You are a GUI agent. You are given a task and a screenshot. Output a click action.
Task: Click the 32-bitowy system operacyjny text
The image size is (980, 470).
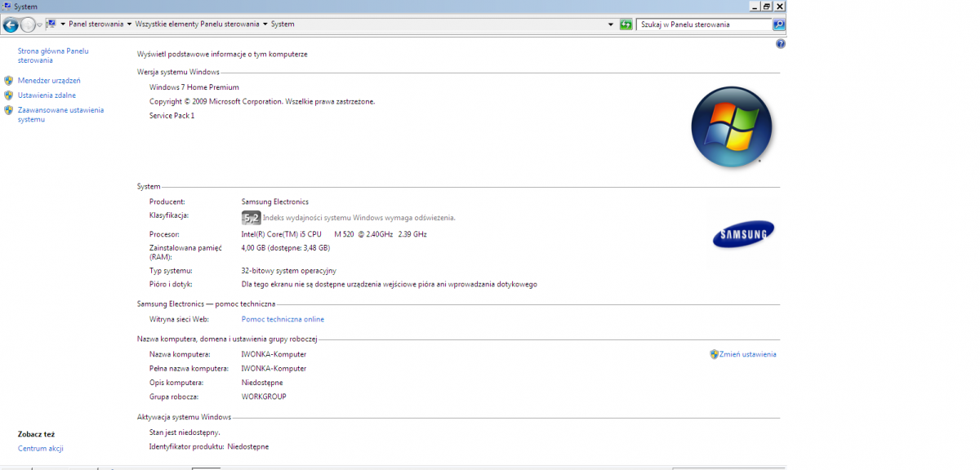(289, 270)
